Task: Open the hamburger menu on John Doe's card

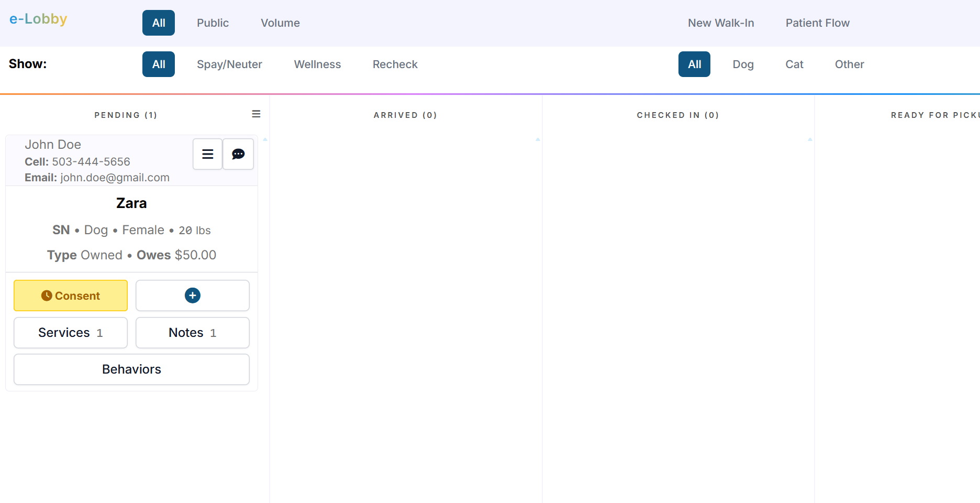Action: pos(207,154)
